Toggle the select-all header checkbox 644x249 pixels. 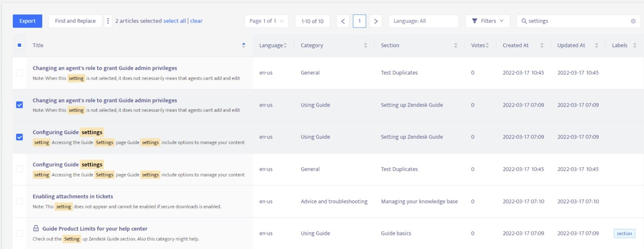click(x=19, y=45)
